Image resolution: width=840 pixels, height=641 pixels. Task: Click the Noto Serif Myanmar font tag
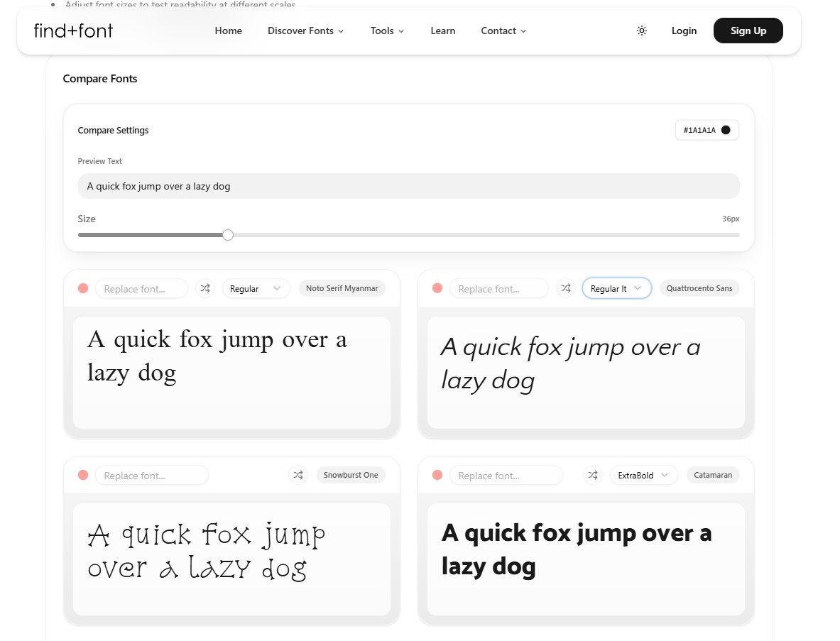(x=342, y=288)
